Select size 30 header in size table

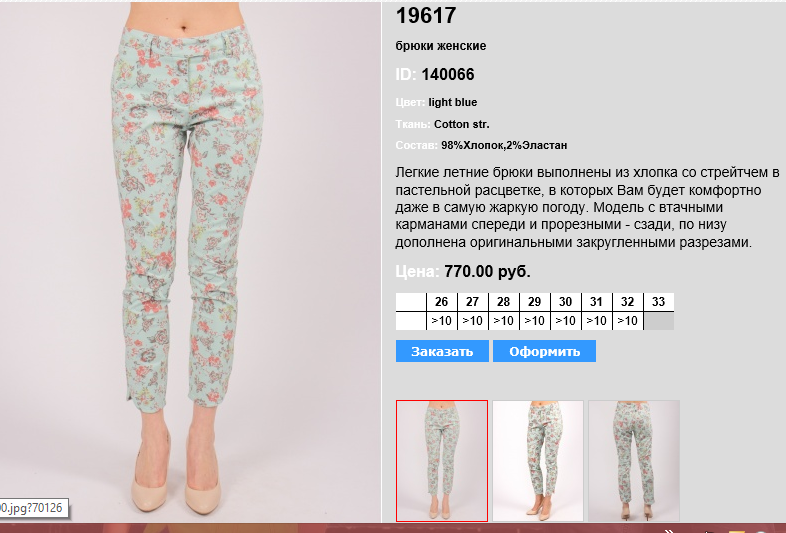pyautogui.click(x=566, y=302)
